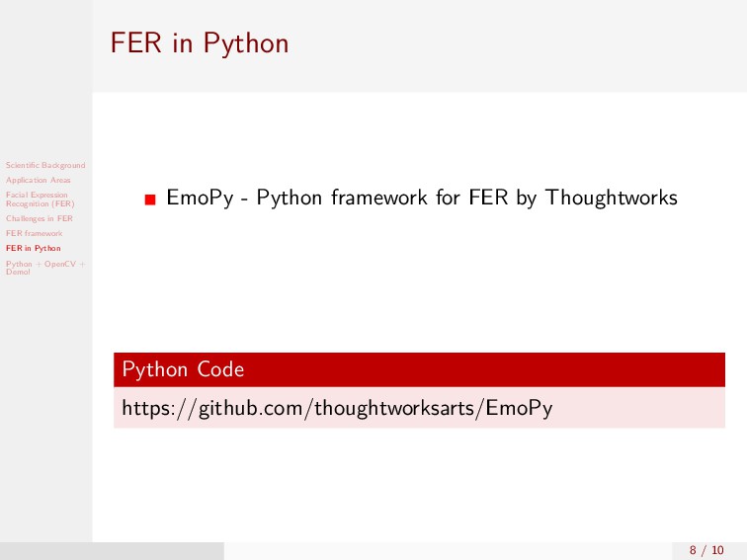The width and height of the screenshot is (747, 560).
Task: Open the Application Areas sidebar entry
Action: (39, 180)
